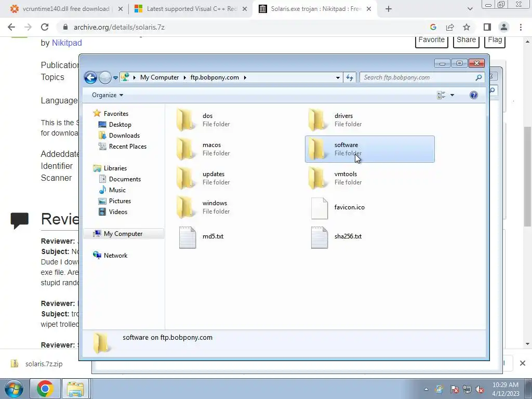This screenshot has width=532, height=399.
Task: Click the Flag button
Action: pyautogui.click(x=495, y=40)
